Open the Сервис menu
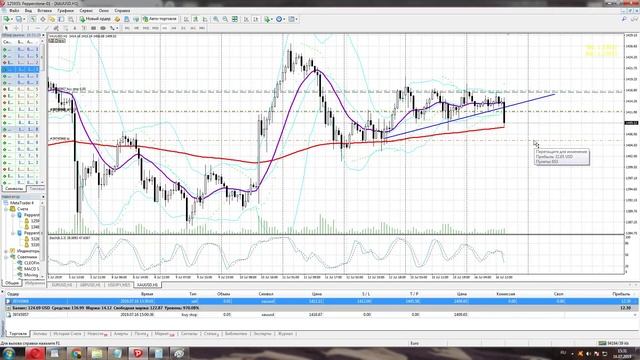This screenshot has width=640, height=360. click(x=86, y=11)
